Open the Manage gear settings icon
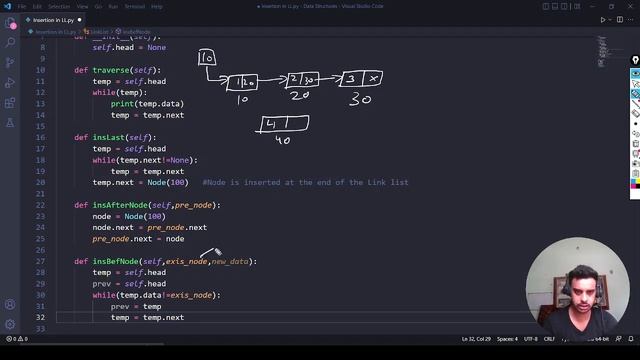The image size is (640, 360). tap(10, 324)
